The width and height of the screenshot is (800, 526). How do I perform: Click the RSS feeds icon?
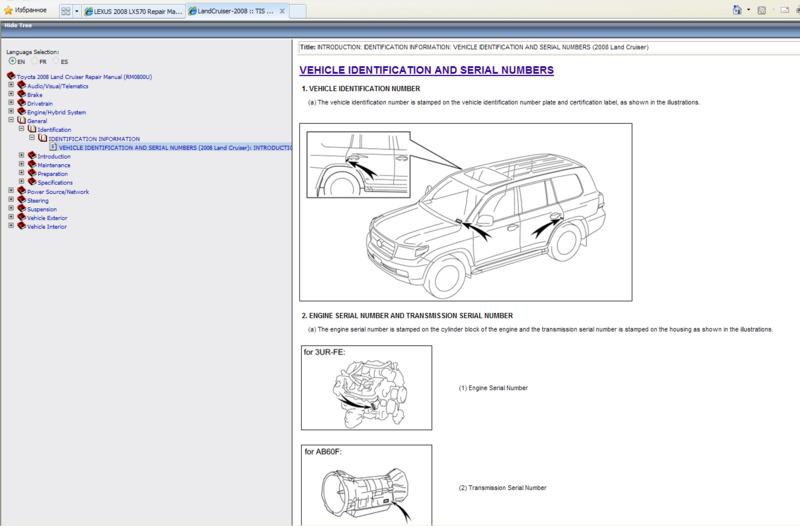pyautogui.click(x=761, y=10)
